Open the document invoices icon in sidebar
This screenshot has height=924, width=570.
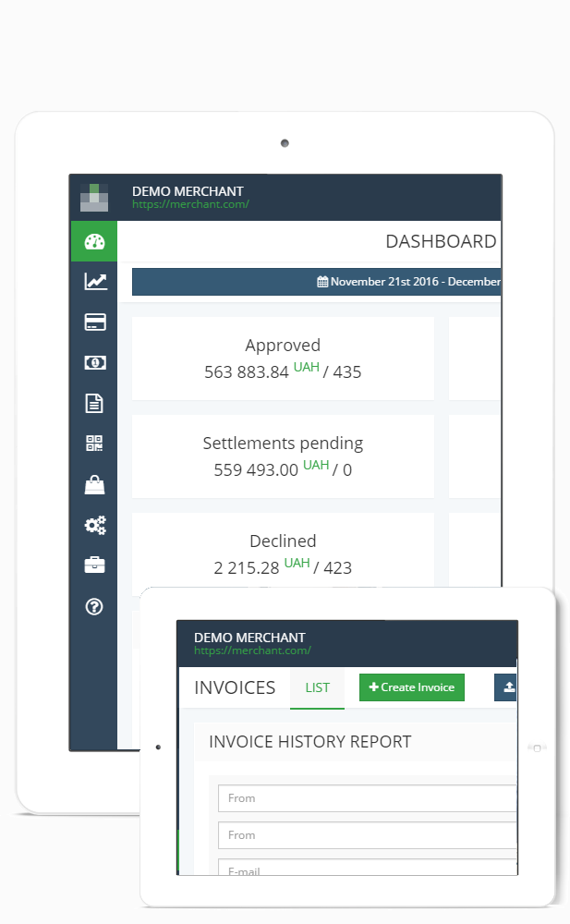[94, 403]
